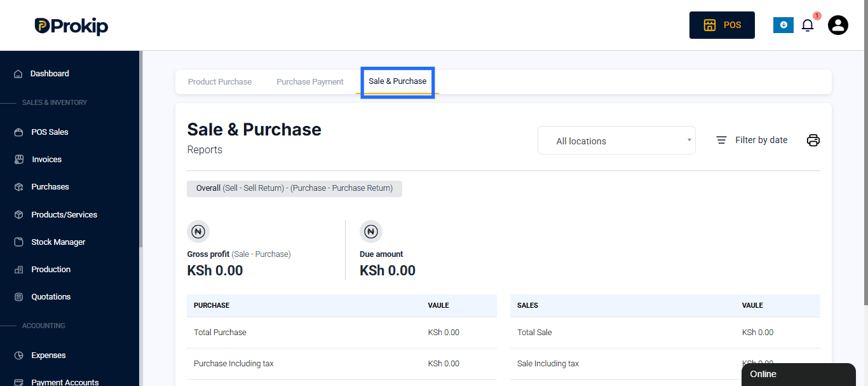Image resolution: width=868 pixels, height=386 pixels.
Task: Open Stock Manager in sidebar
Action: [x=58, y=242]
